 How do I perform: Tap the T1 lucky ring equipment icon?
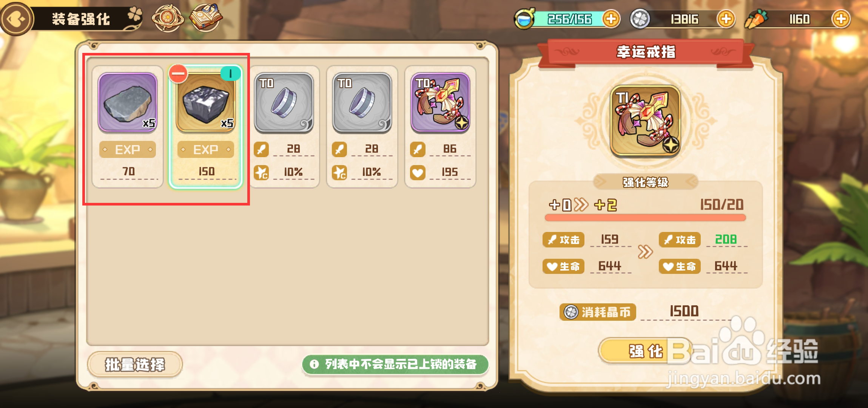coord(645,121)
